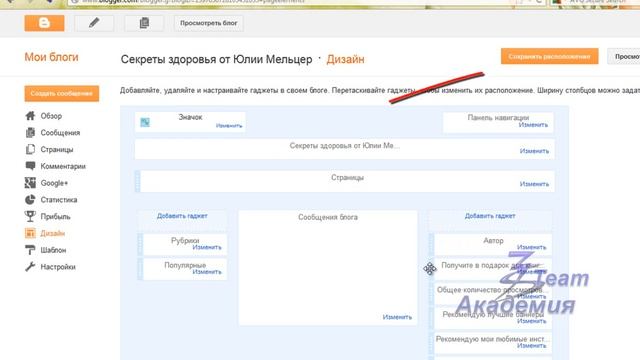Click Изменить on Рекомендую лучшие баннеры gadget

click(x=531, y=321)
